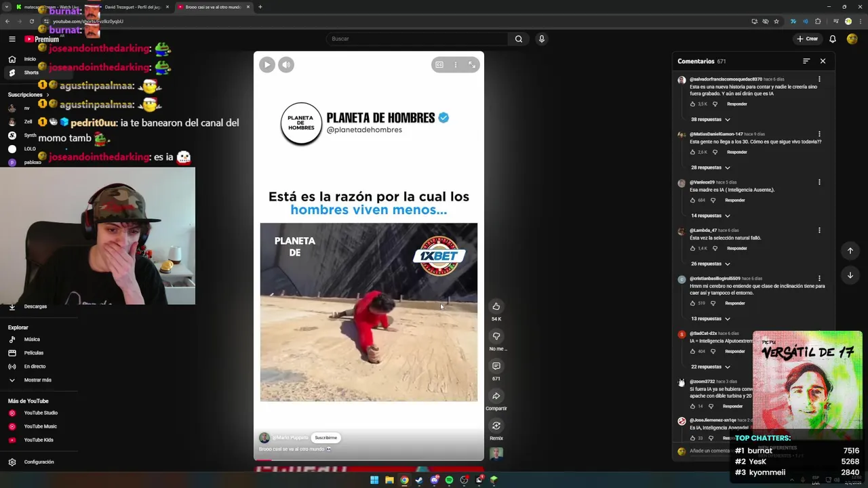Remix this Short
Viewport: 868px width, 488px height.
(x=496, y=426)
